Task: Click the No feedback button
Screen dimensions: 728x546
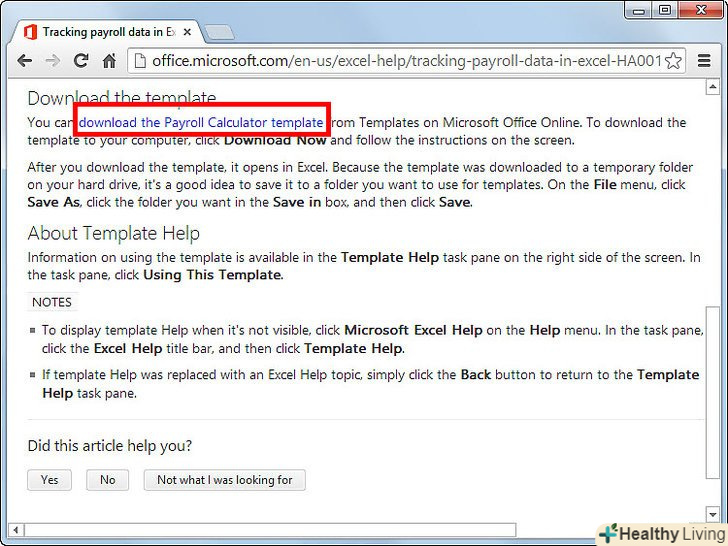Action: 108,480
